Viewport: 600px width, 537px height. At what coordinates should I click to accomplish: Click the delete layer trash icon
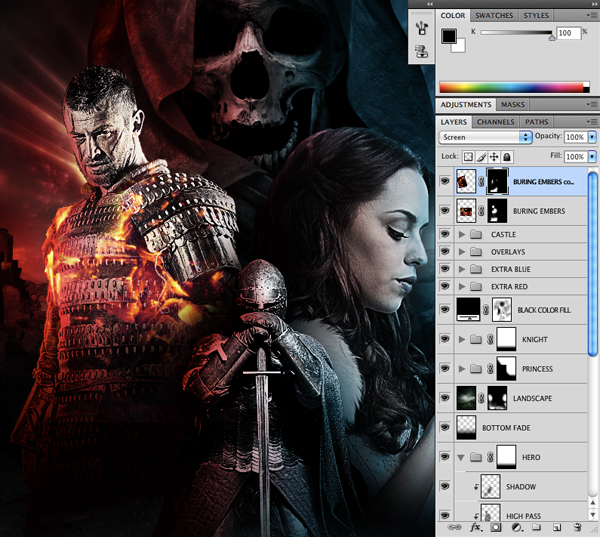pyautogui.click(x=577, y=527)
